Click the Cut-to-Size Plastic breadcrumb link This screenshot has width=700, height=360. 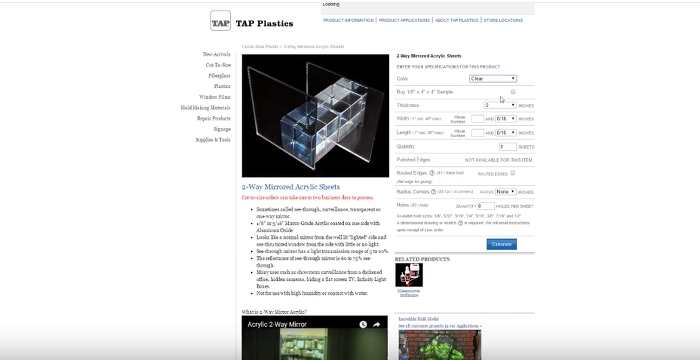coord(260,46)
